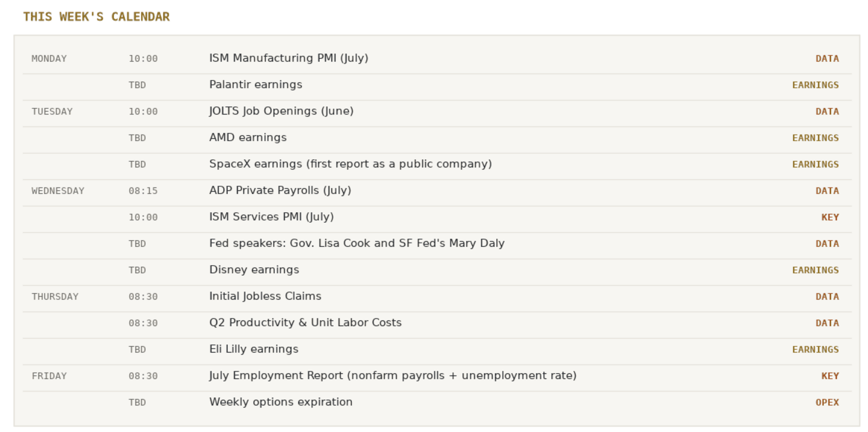The width and height of the screenshot is (868, 432).
Task: Click the EARNINGS tag for AMD
Action: click(816, 138)
